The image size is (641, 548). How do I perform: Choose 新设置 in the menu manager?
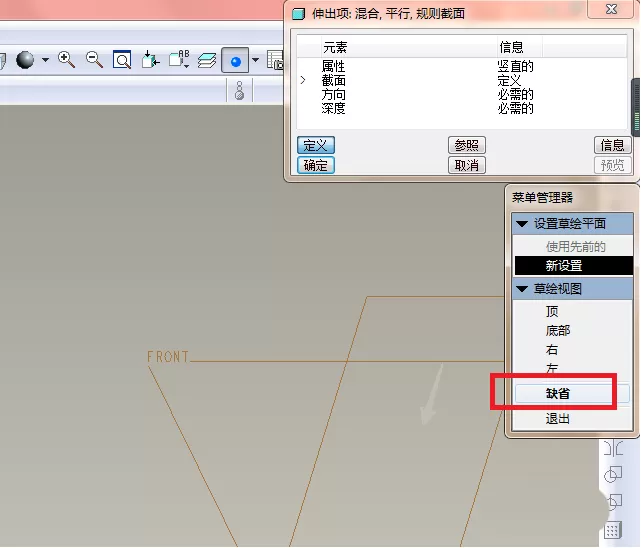point(574,266)
